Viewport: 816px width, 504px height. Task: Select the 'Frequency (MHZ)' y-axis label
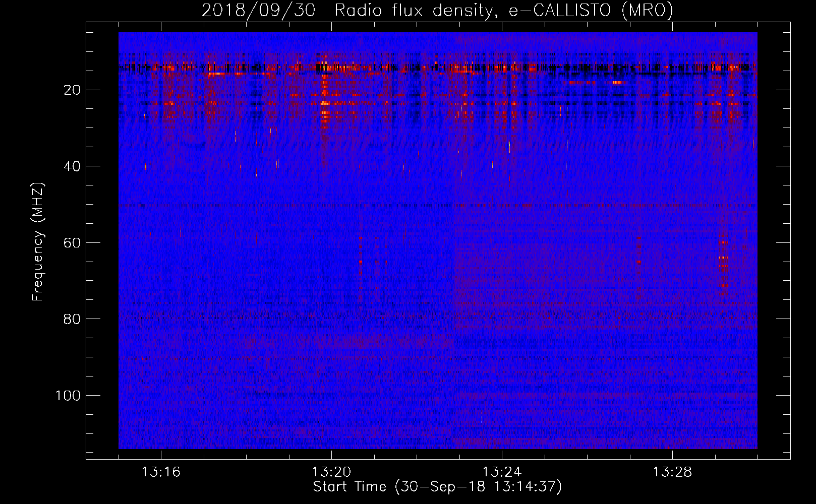click(x=38, y=241)
